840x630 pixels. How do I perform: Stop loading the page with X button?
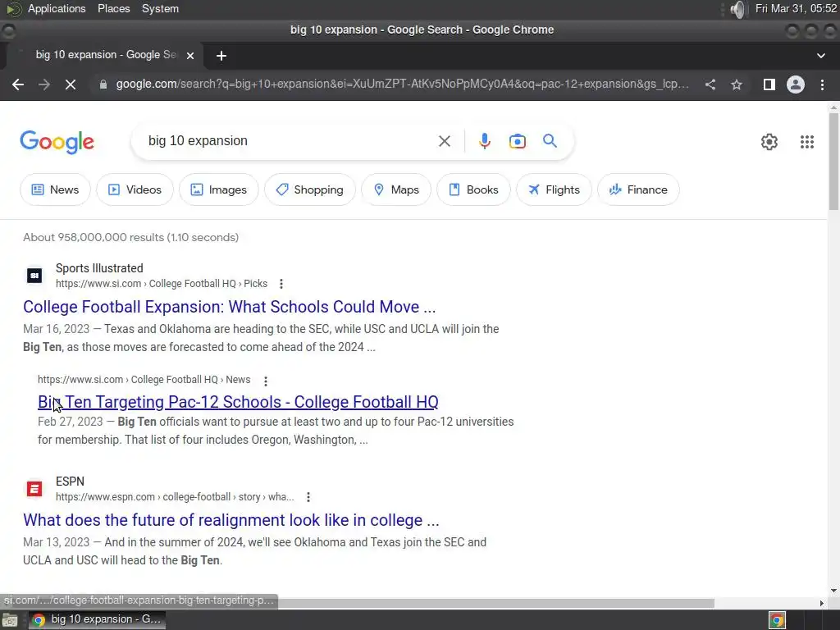(71, 84)
